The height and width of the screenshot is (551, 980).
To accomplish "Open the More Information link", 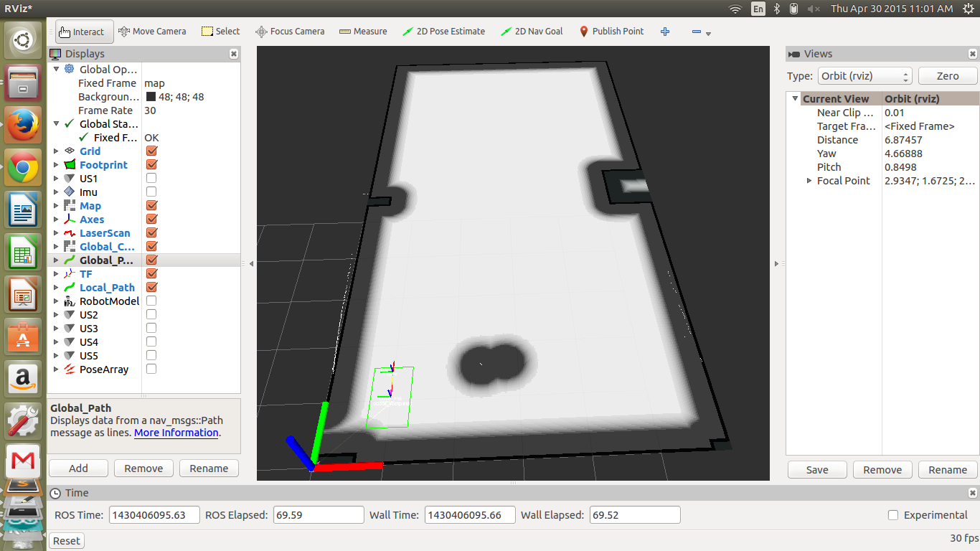I will [x=176, y=433].
